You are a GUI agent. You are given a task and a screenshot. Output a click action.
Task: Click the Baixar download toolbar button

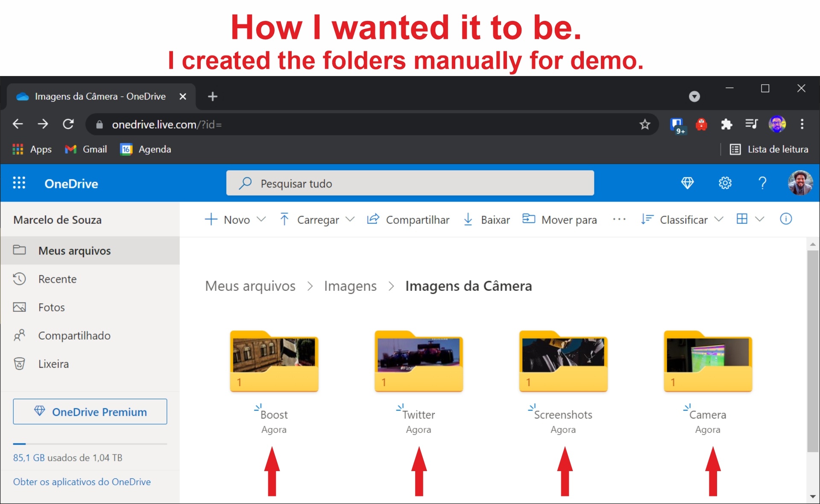pos(487,220)
